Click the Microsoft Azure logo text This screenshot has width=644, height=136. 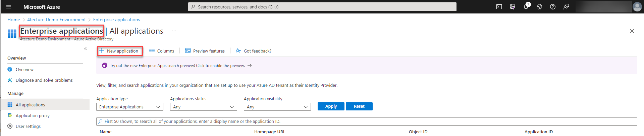(x=42, y=7)
